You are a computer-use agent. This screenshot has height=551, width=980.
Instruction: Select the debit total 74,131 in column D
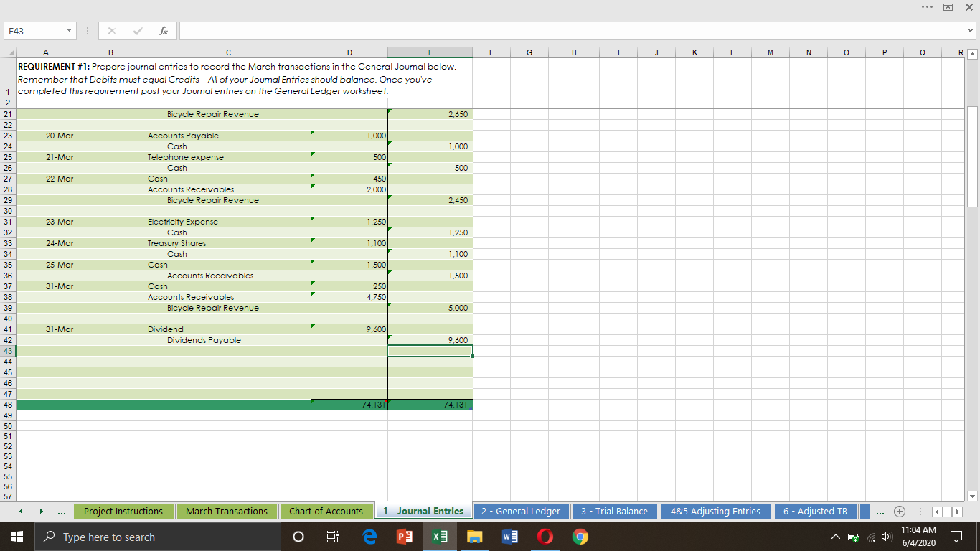(349, 405)
